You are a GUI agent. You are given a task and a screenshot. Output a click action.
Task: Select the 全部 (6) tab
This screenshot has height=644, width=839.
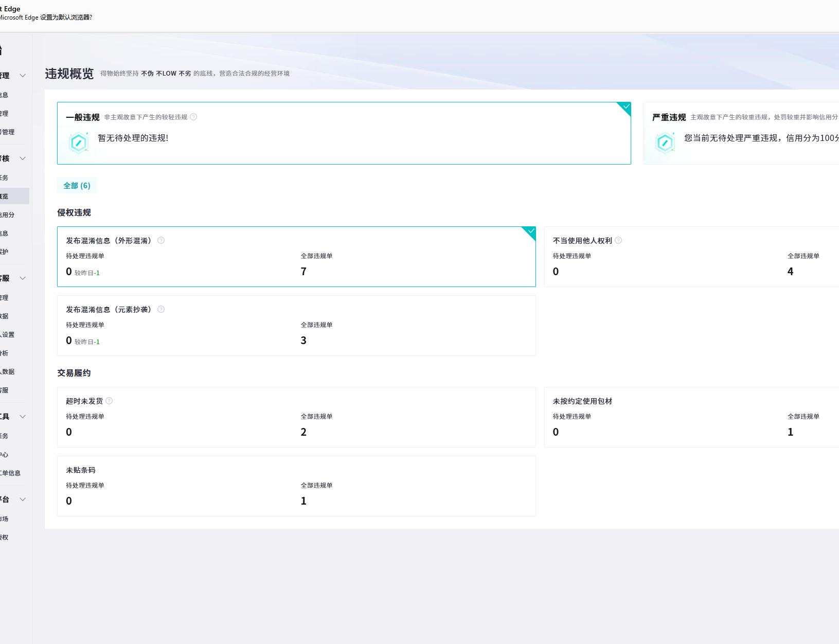coord(77,186)
